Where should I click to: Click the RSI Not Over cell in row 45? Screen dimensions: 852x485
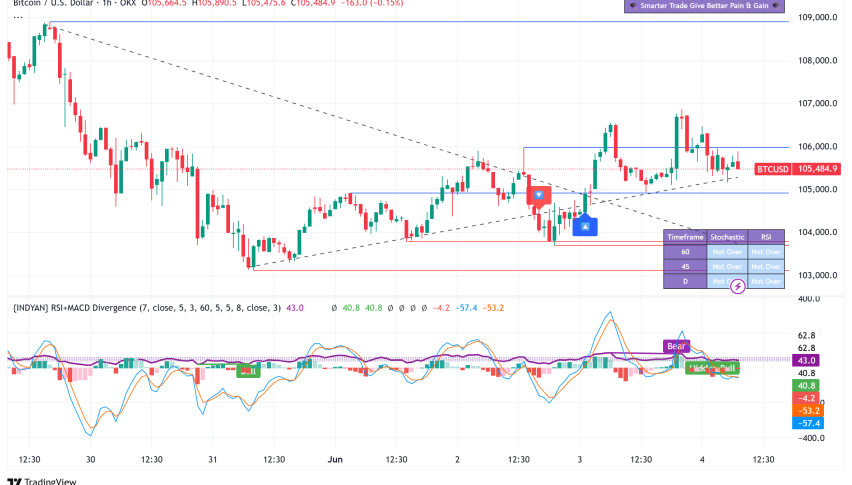click(x=766, y=266)
